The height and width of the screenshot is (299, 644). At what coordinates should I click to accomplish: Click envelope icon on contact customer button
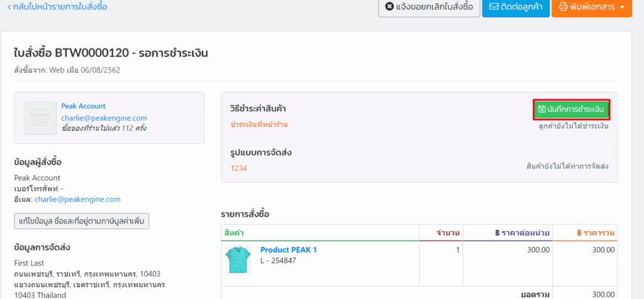(x=494, y=7)
